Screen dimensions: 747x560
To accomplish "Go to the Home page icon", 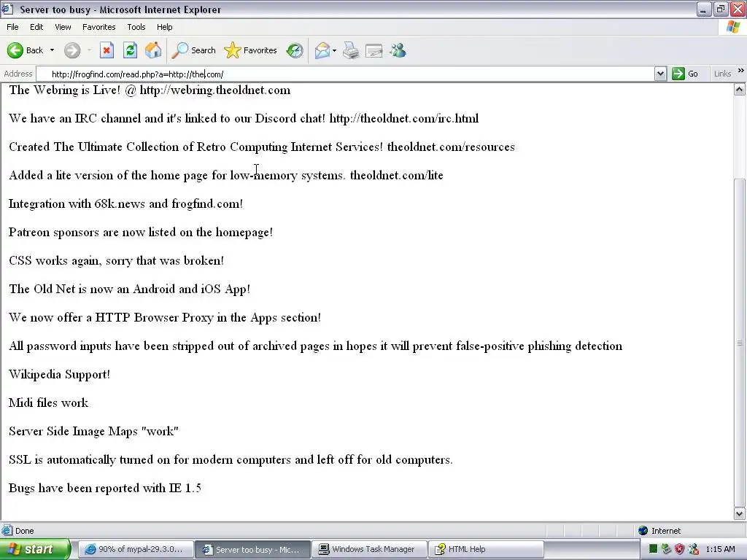I will 153,50.
